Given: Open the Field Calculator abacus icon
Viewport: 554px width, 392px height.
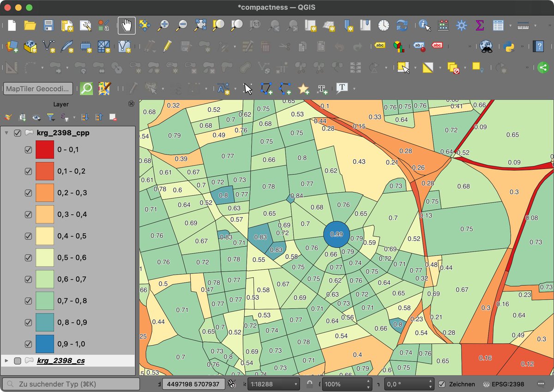Looking at the screenshot, I should pos(443,25).
